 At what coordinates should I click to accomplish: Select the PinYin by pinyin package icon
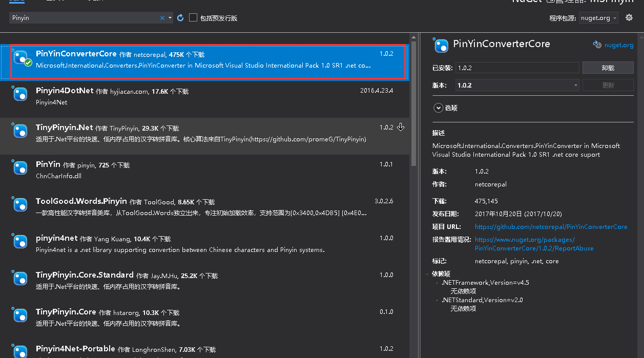click(x=20, y=168)
